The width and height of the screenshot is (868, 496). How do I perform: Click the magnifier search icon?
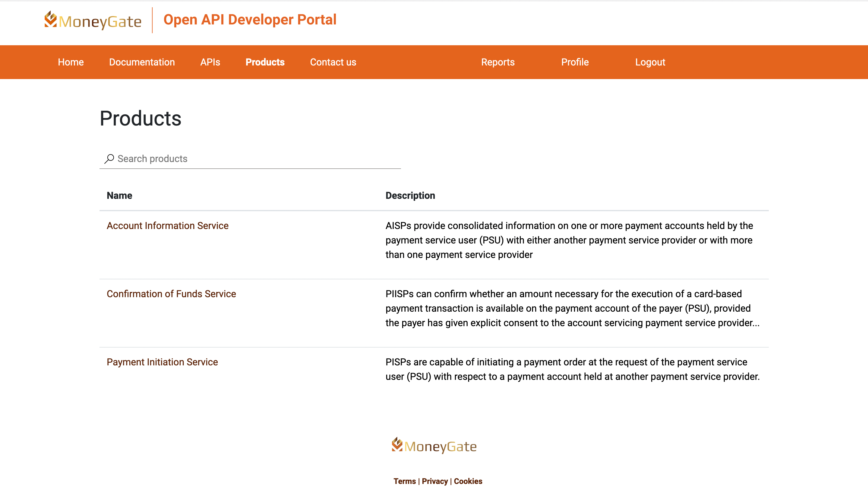coord(109,159)
